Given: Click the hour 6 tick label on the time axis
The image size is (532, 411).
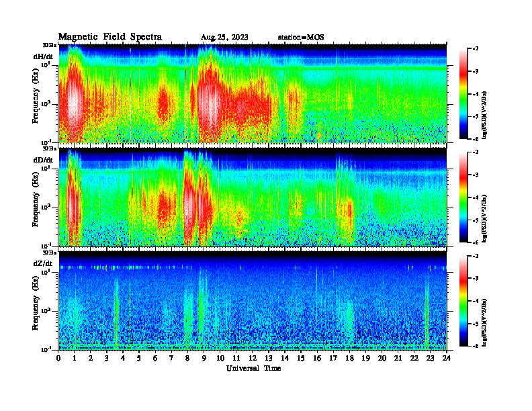Looking at the screenshot, I should pos(155,358).
